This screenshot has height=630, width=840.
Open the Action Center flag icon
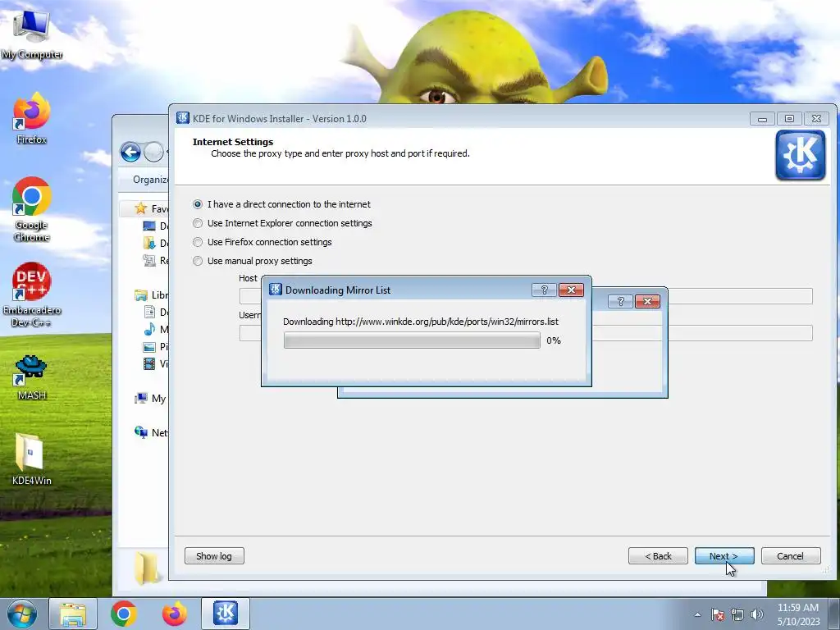click(718, 614)
